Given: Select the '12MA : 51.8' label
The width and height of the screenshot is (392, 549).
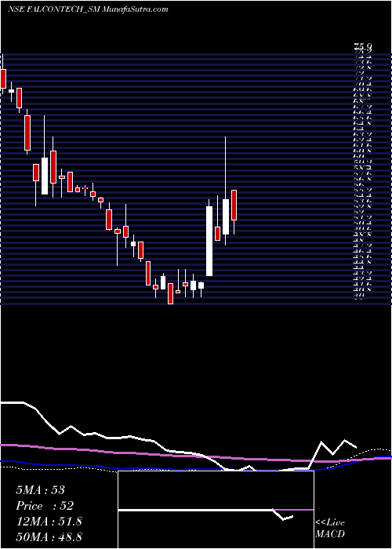Looking at the screenshot, I should click(x=49, y=522).
